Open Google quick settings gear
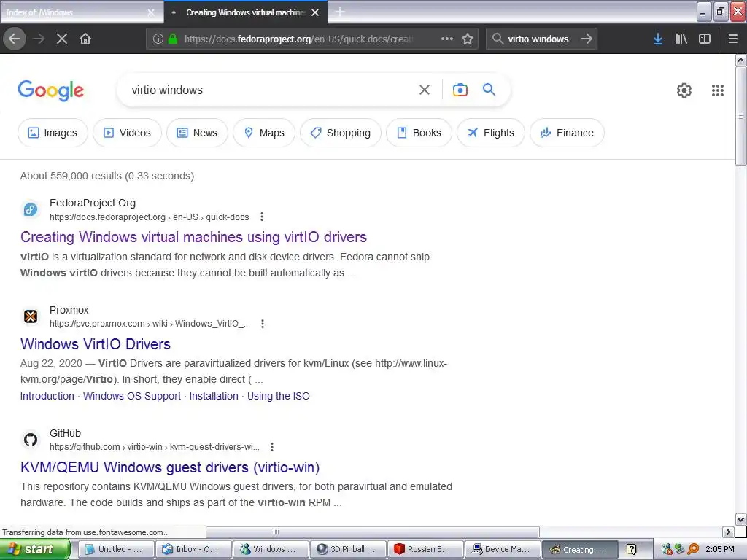This screenshot has width=747, height=560. (684, 90)
